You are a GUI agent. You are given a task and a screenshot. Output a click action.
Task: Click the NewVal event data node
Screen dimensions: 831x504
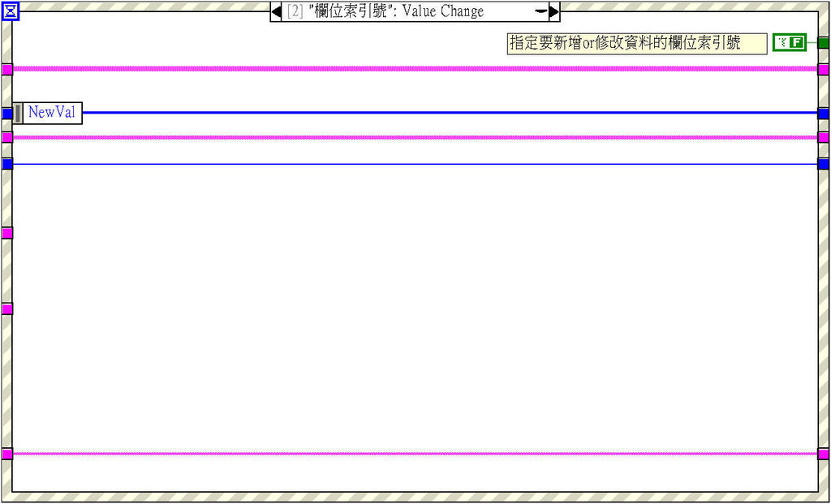pyautogui.click(x=47, y=113)
